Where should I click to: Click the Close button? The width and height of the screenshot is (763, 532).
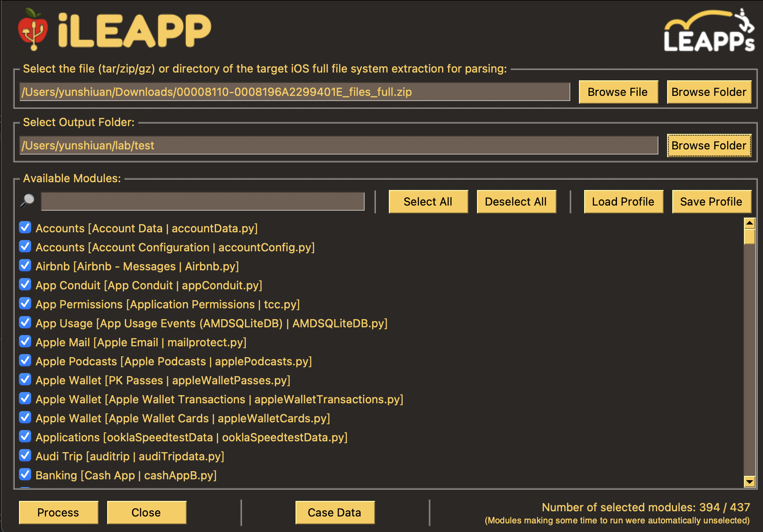pos(146,513)
